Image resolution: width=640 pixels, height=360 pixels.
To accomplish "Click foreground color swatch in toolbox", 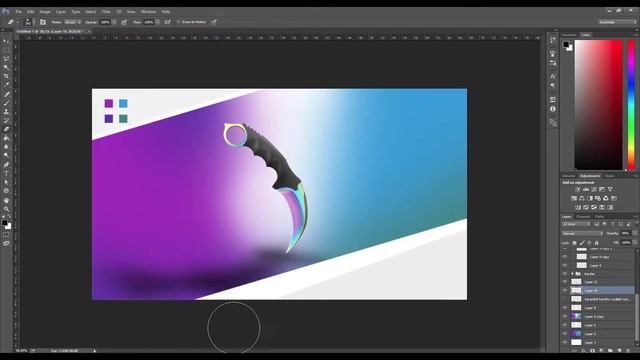I will click(4, 223).
